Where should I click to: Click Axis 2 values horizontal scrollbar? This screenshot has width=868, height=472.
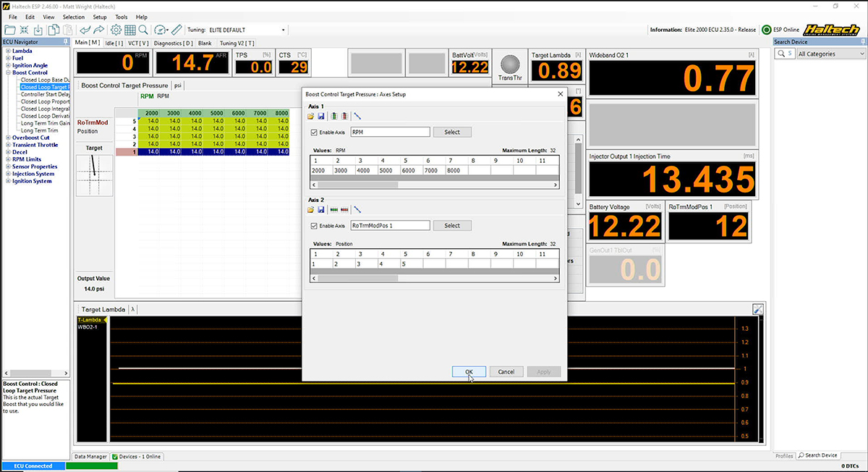435,277
